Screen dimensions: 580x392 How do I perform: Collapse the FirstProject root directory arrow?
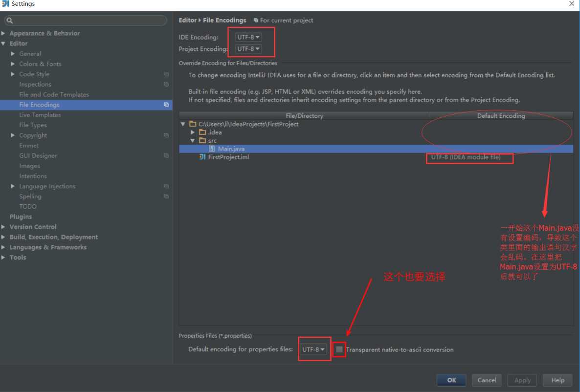(183, 124)
